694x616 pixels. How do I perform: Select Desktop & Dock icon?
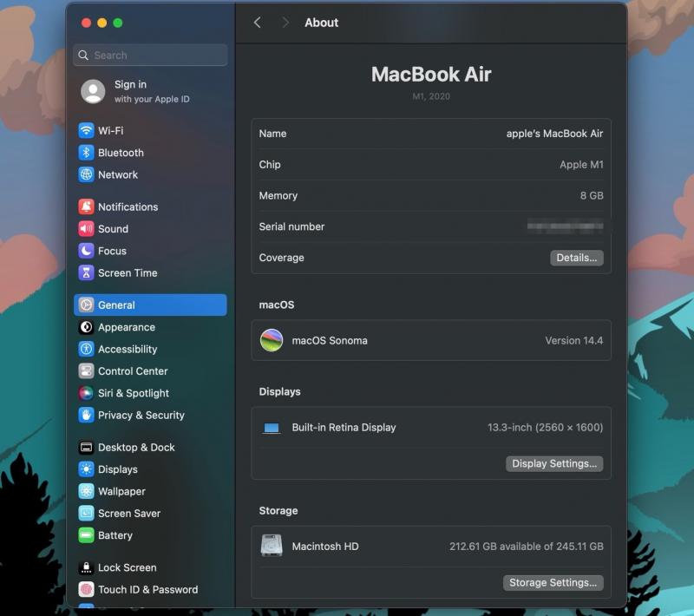click(x=86, y=448)
